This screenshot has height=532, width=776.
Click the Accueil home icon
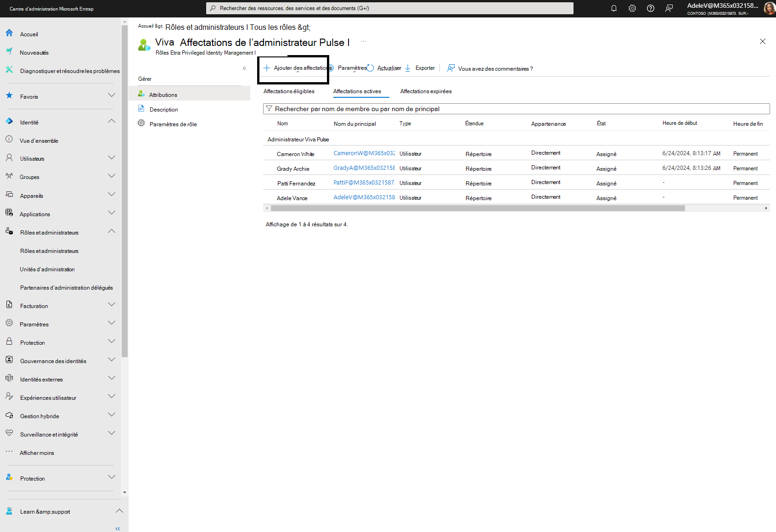coord(9,33)
